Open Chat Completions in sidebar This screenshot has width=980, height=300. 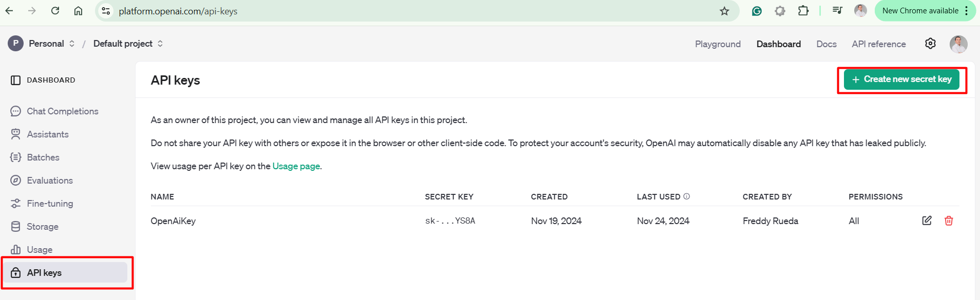point(63,111)
